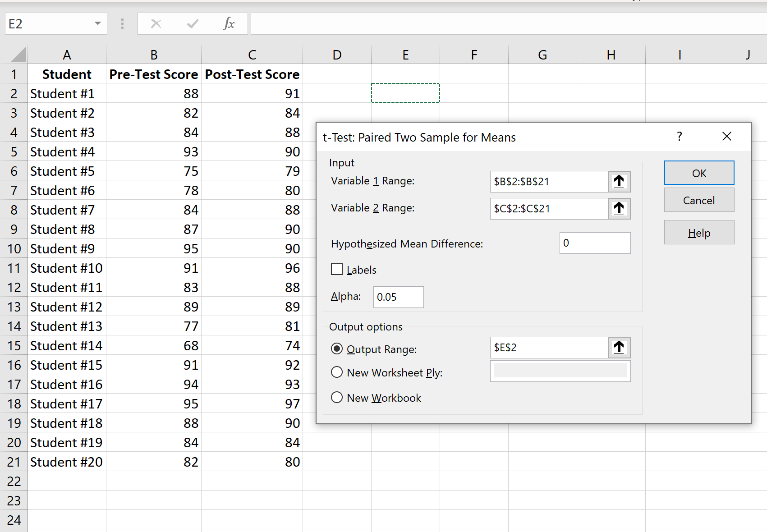Click Post-Test score 74 for Student #14
The width and height of the screenshot is (767, 532).
pos(252,345)
